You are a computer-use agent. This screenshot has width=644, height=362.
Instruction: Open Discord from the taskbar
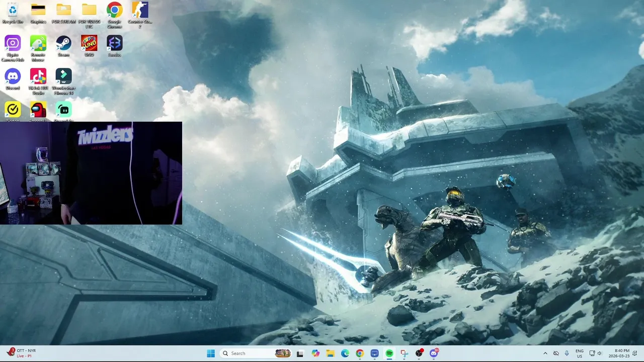(x=434, y=353)
